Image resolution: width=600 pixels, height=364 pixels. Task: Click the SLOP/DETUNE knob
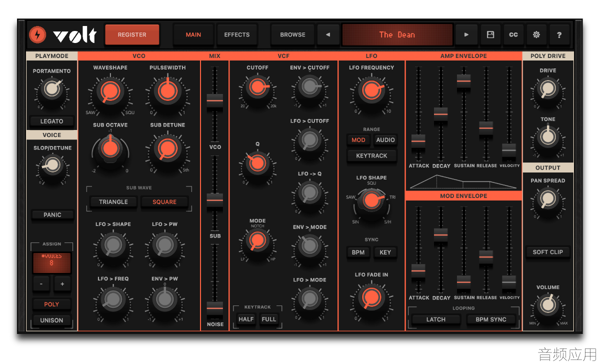[x=52, y=165]
